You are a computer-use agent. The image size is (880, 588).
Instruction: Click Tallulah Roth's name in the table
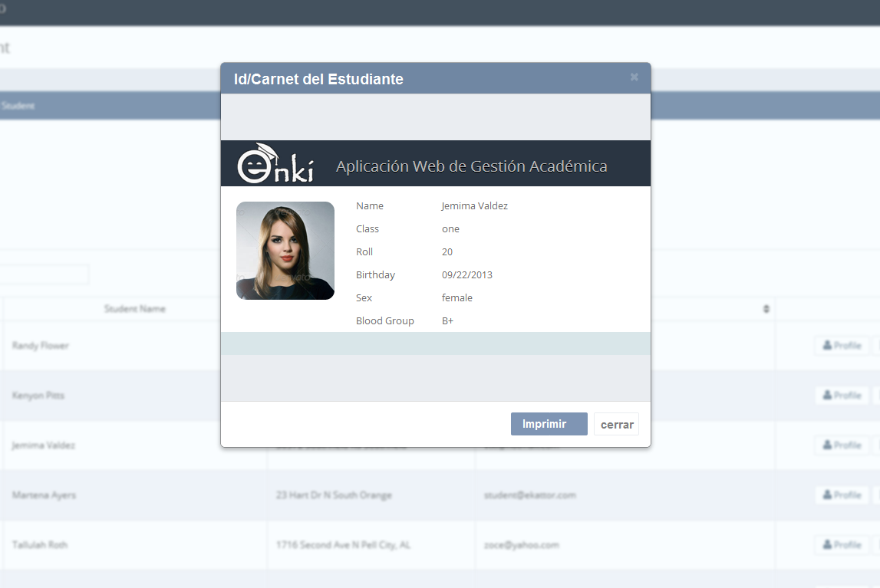coord(40,545)
